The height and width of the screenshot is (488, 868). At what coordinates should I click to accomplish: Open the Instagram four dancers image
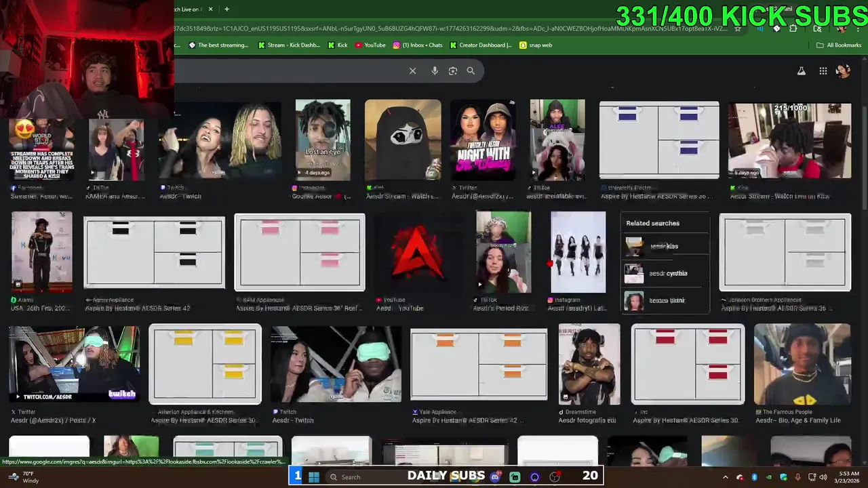[x=578, y=252]
